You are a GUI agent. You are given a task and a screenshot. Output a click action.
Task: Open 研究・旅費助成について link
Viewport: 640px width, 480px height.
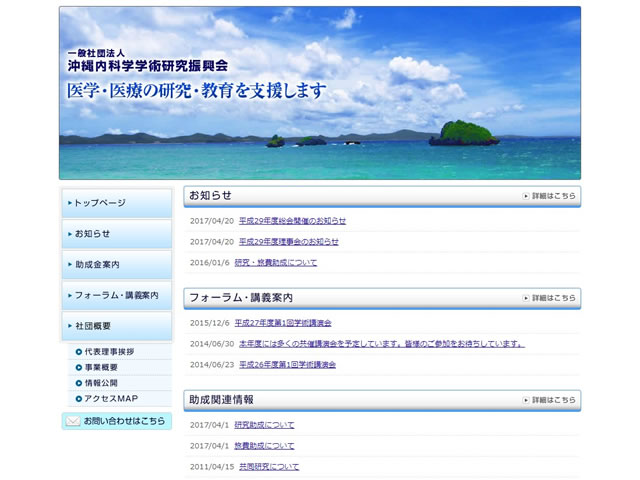click(x=276, y=262)
